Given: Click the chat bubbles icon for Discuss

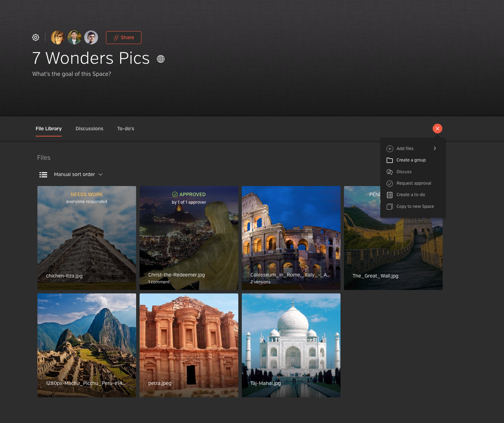Looking at the screenshot, I should click(390, 172).
